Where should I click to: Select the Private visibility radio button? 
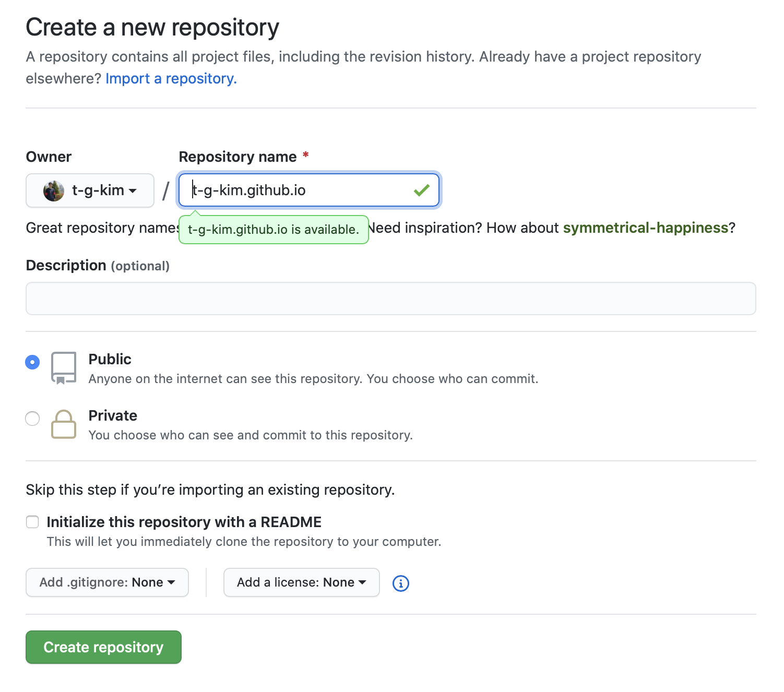point(32,419)
